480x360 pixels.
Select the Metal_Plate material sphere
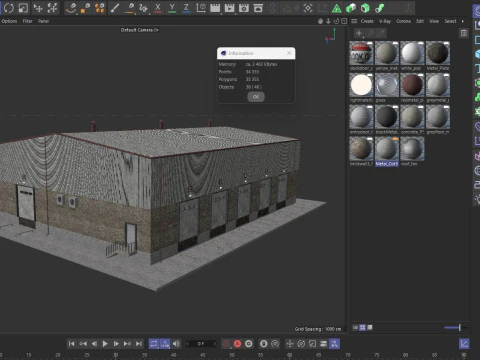point(438,53)
